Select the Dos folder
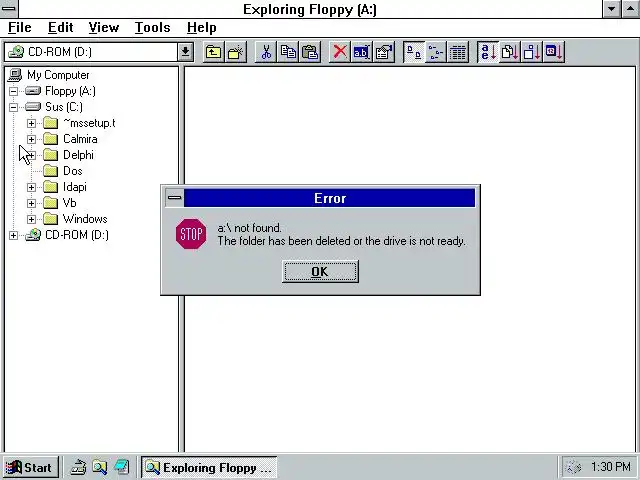The width and height of the screenshot is (640, 480). [x=73, y=171]
